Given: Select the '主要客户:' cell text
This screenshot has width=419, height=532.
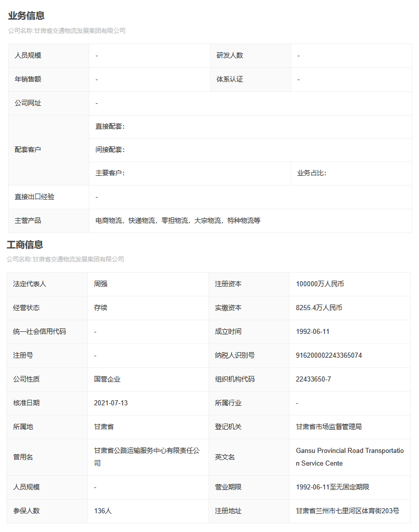Looking at the screenshot, I should (x=110, y=173).
